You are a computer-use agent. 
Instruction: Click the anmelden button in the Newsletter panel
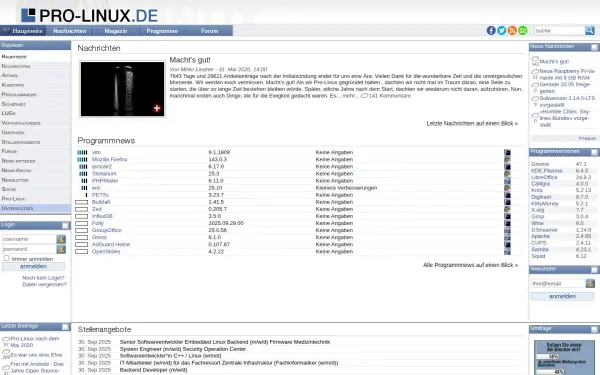562,296
